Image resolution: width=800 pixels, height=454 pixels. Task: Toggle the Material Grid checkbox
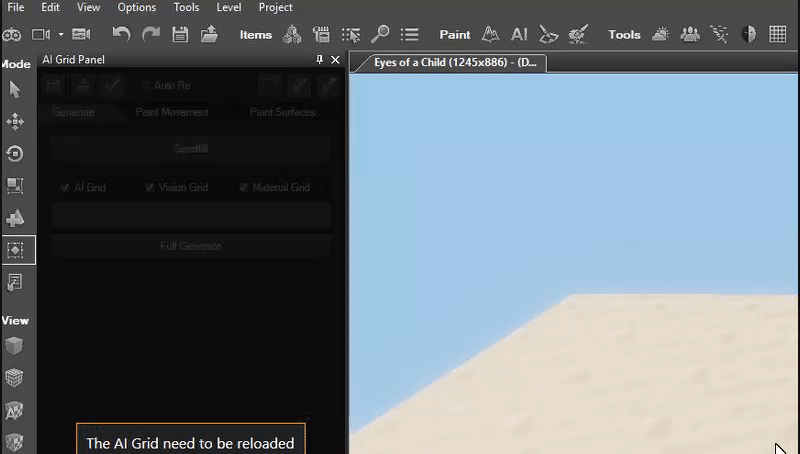coord(243,188)
